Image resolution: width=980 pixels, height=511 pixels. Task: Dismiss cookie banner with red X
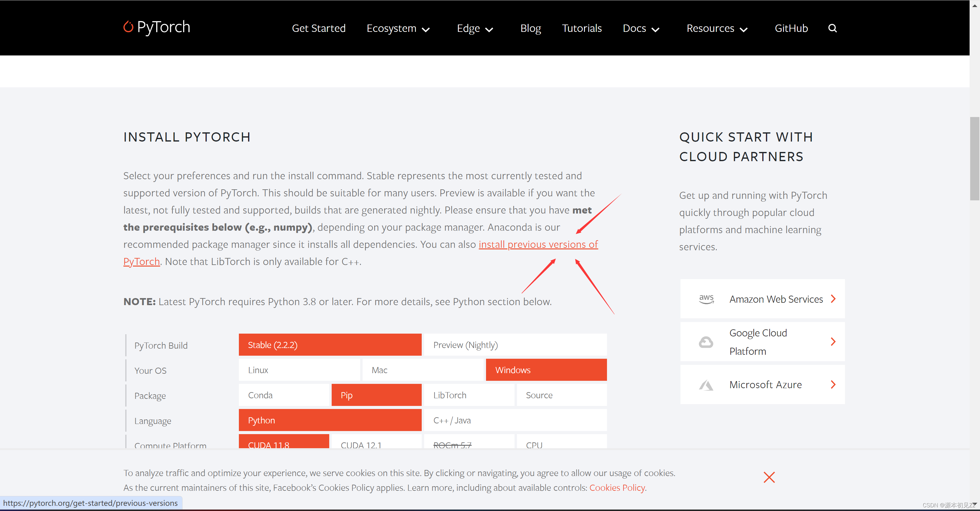pyautogui.click(x=769, y=477)
